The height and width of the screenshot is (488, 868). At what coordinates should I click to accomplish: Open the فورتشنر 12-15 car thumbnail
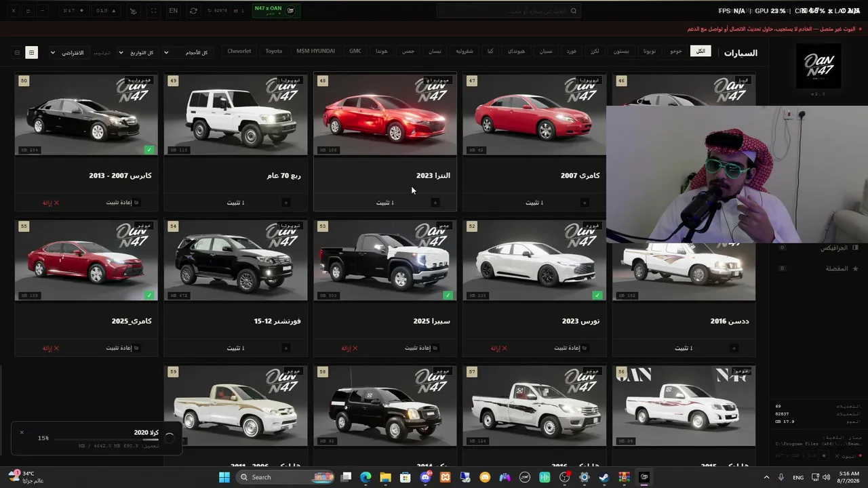[x=235, y=260]
